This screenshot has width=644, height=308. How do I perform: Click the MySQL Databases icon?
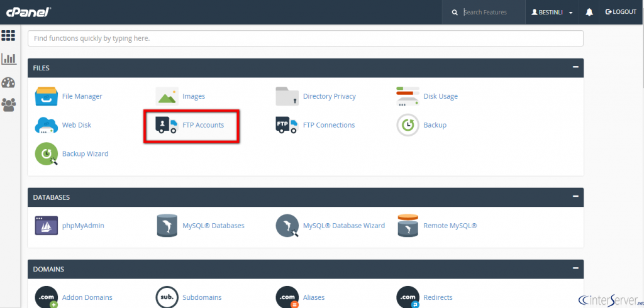pos(167,226)
